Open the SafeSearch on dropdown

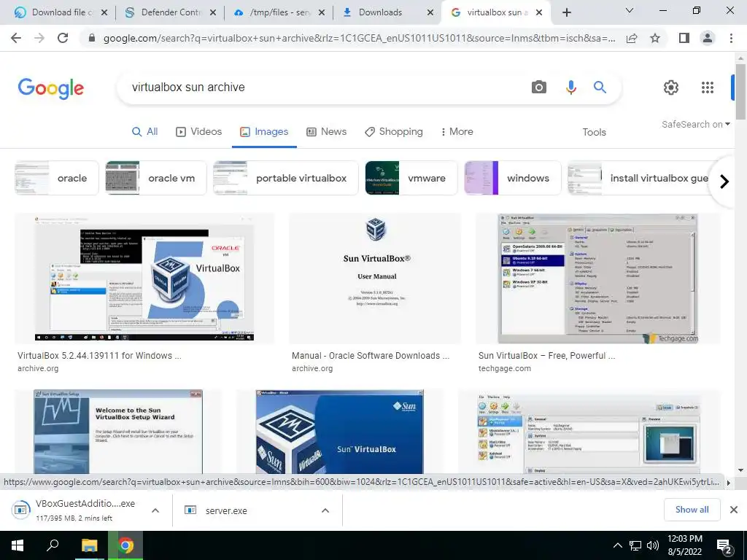695,124
